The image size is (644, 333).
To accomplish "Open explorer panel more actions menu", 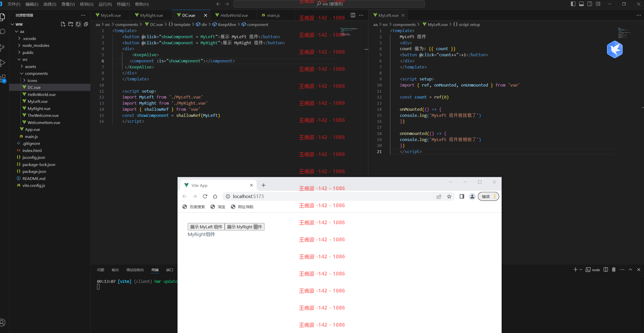I will (x=83, y=15).
